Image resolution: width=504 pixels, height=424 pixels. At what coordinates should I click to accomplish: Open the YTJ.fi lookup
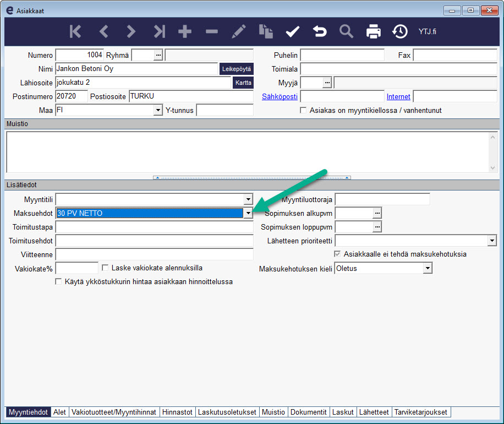pos(427,31)
